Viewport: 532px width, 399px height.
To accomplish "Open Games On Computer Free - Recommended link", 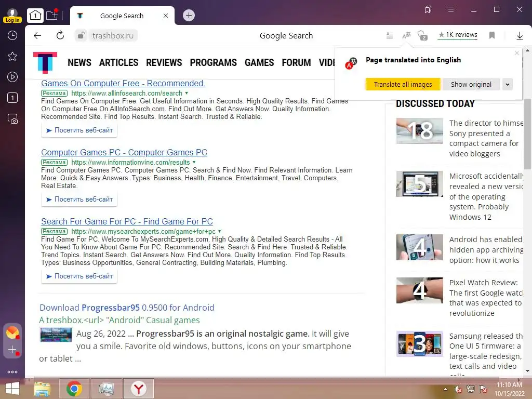I will pos(123,84).
